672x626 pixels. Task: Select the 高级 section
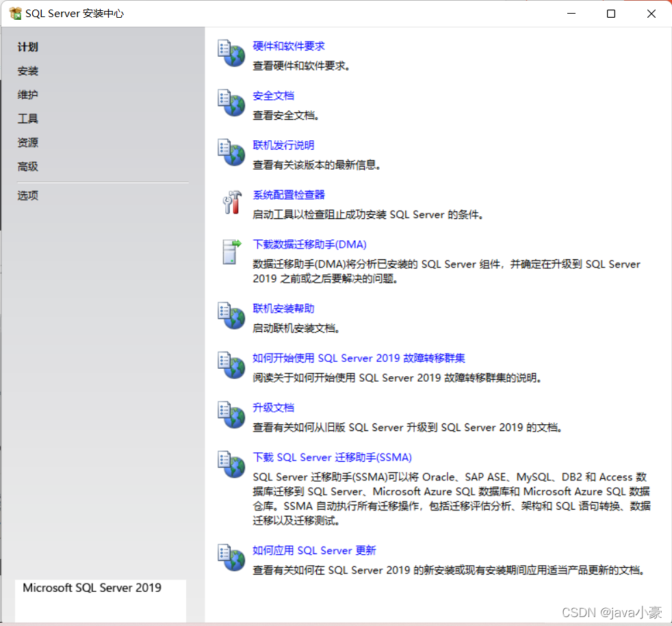click(28, 167)
